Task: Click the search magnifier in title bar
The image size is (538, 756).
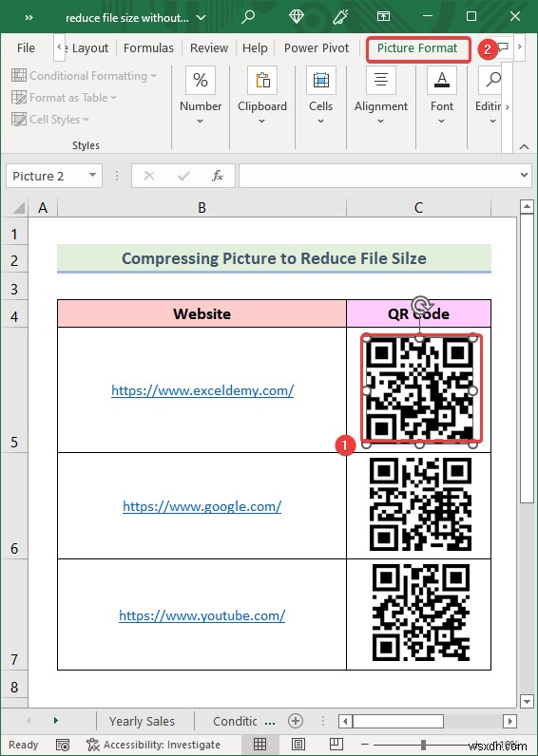Action: tap(248, 17)
